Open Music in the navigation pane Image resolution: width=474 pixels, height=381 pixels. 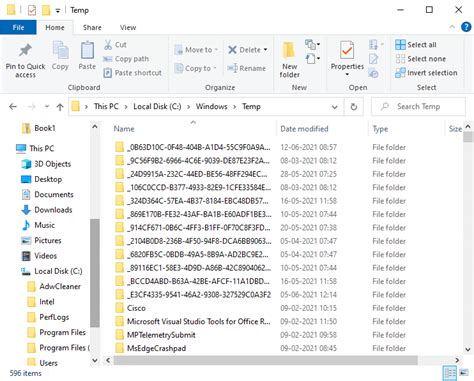38,225
